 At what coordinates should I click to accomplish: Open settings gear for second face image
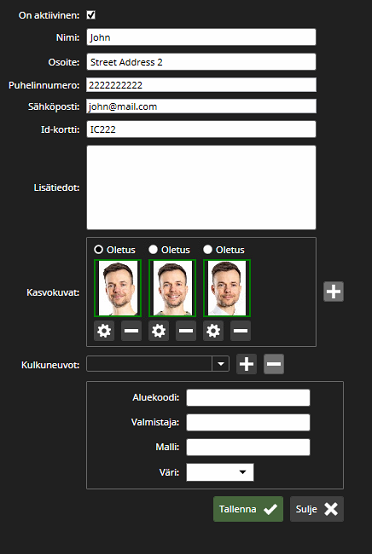tap(159, 331)
